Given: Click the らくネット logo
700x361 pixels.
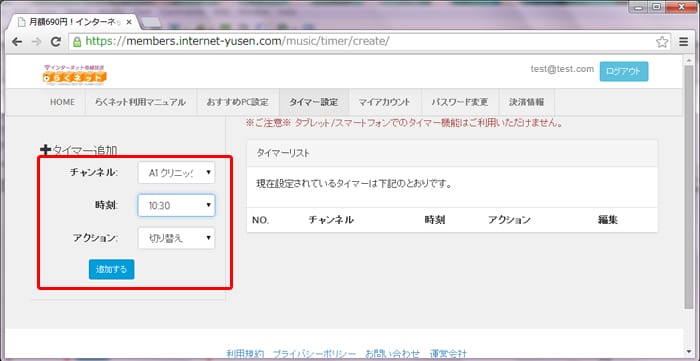Looking at the screenshot, I should [x=75, y=75].
